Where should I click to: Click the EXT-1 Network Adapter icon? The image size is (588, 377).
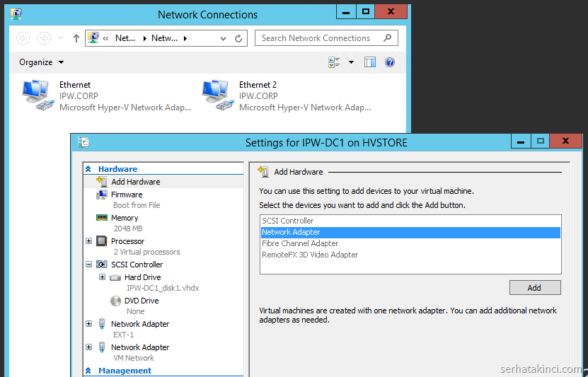[102, 324]
